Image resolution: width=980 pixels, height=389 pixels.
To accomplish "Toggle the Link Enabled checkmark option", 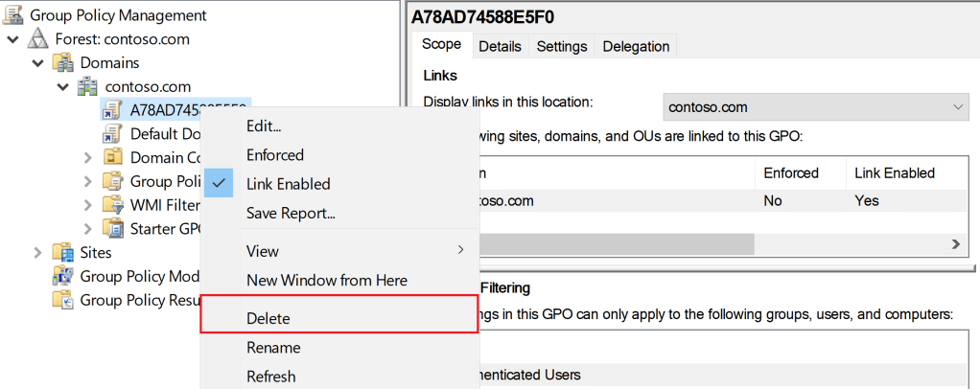I will click(x=288, y=184).
